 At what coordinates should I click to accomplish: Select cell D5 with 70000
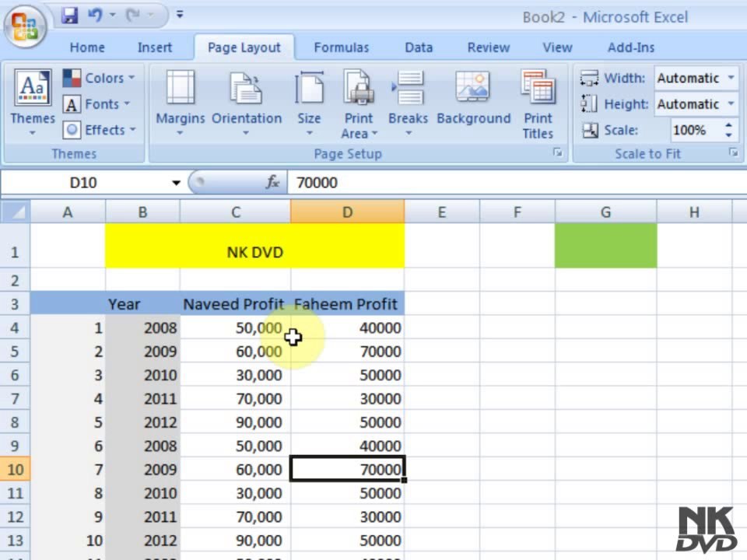coord(347,352)
